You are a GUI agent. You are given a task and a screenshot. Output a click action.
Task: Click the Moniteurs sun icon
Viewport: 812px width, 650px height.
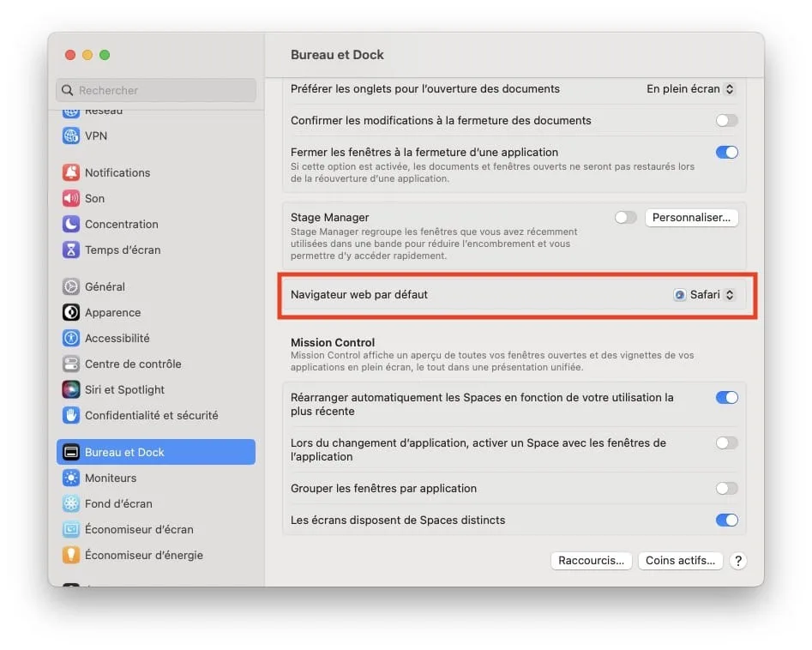[71, 478]
